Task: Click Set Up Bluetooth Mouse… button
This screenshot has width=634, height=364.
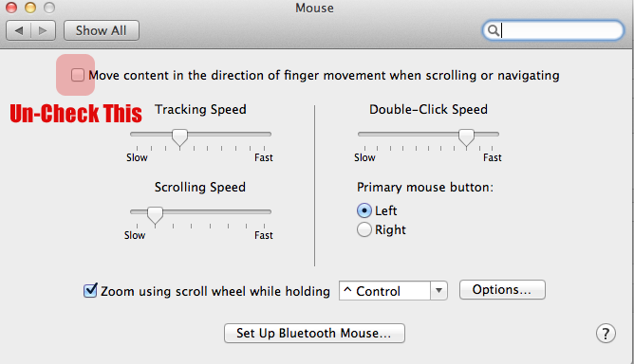Action: pos(314,334)
